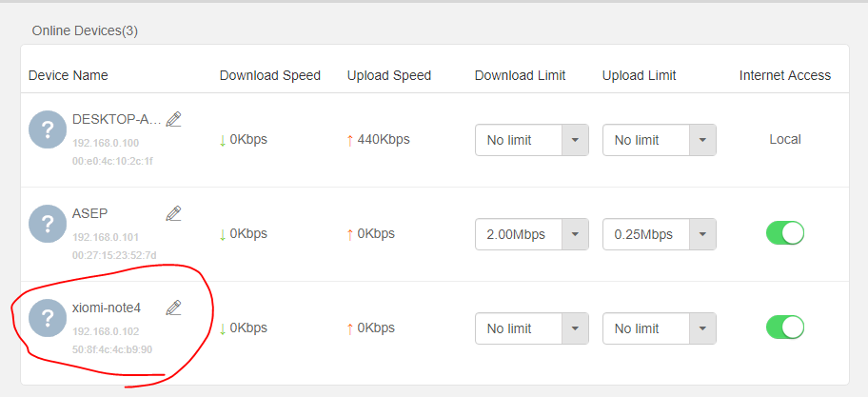Click the Download Speed column header
Image resolution: width=868 pixels, height=397 pixels.
pyautogui.click(x=269, y=75)
